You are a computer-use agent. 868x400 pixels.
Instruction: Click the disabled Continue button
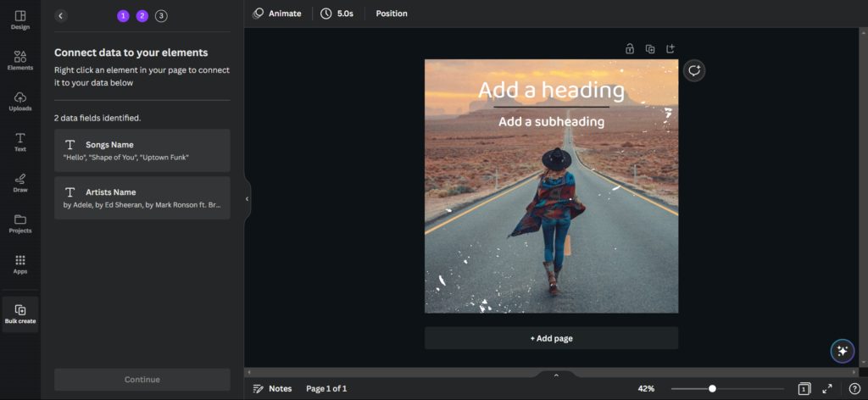142,380
